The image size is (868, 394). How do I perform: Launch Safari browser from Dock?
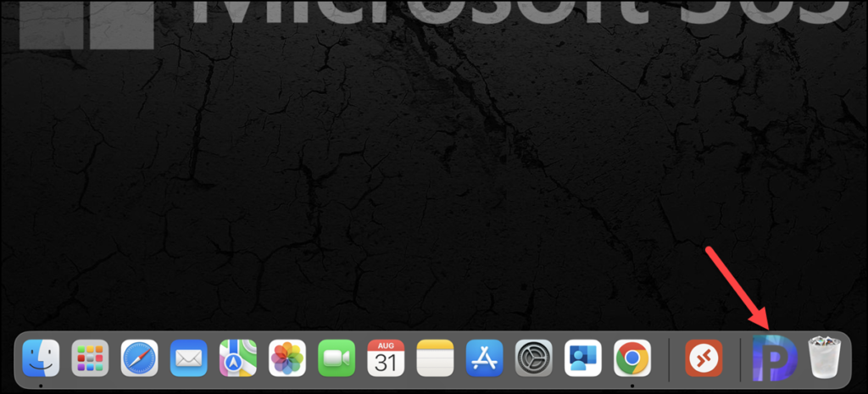140,358
